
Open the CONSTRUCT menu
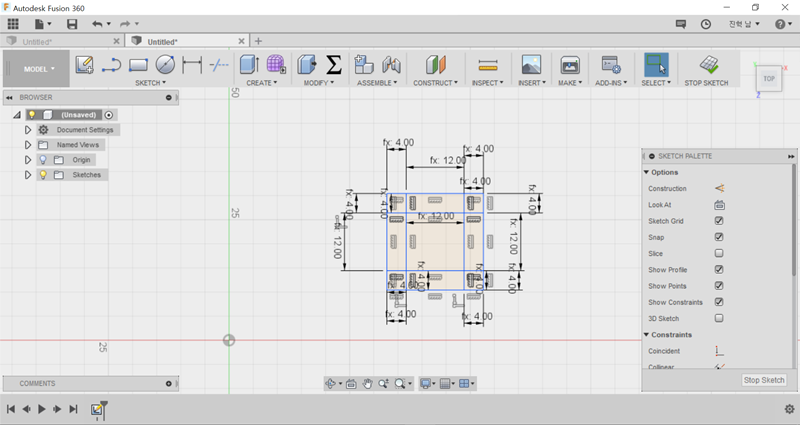435,83
